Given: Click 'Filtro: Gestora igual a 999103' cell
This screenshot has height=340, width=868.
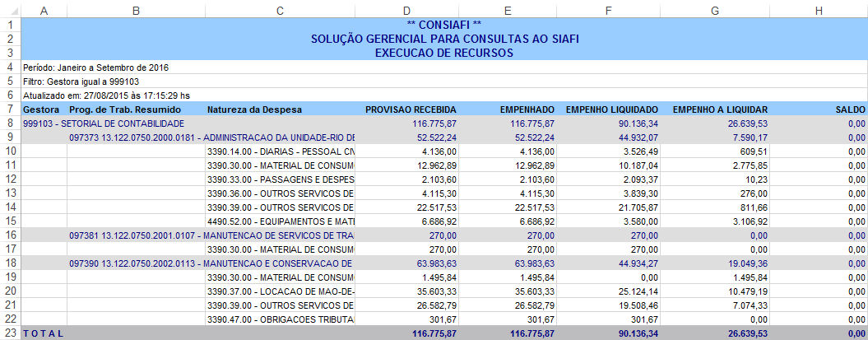Looking at the screenshot, I should pyautogui.click(x=444, y=82).
